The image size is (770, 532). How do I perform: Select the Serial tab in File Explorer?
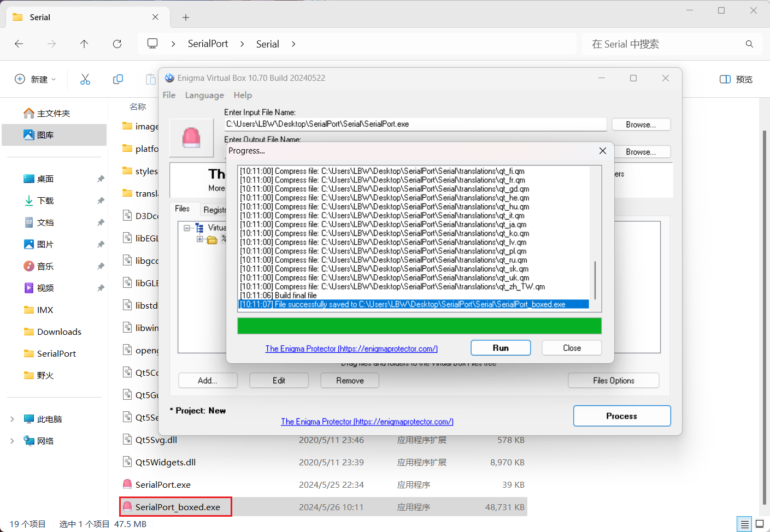tap(87, 17)
